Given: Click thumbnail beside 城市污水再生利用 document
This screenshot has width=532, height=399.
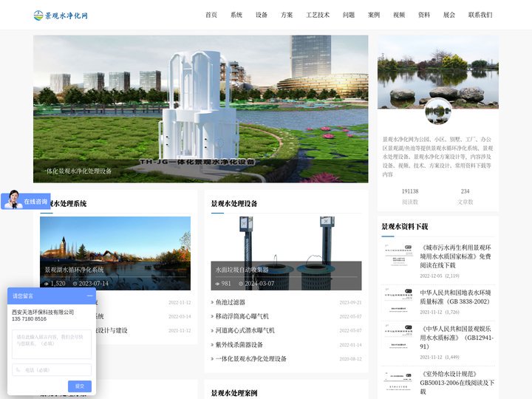Looking at the screenshot, I should coord(399,255).
